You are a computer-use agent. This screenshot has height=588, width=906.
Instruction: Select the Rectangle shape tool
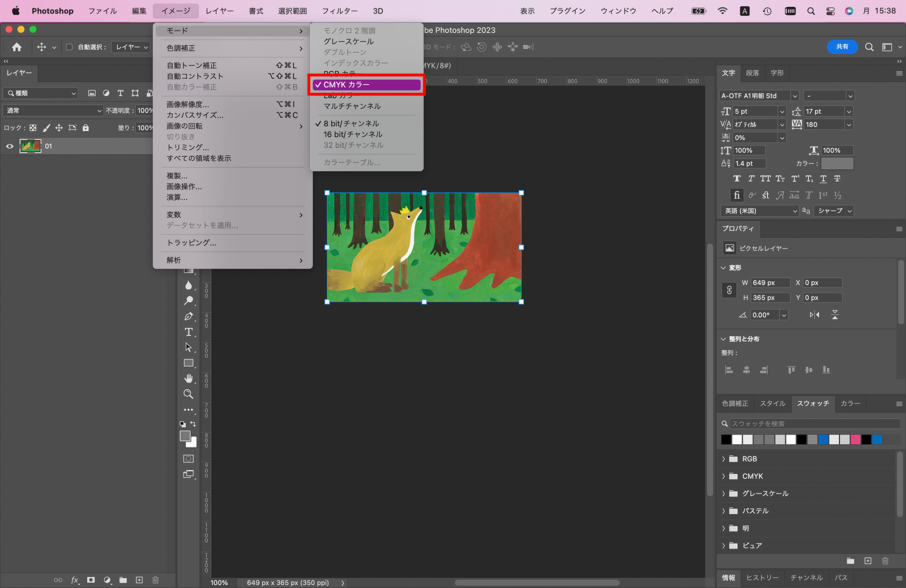click(x=189, y=363)
